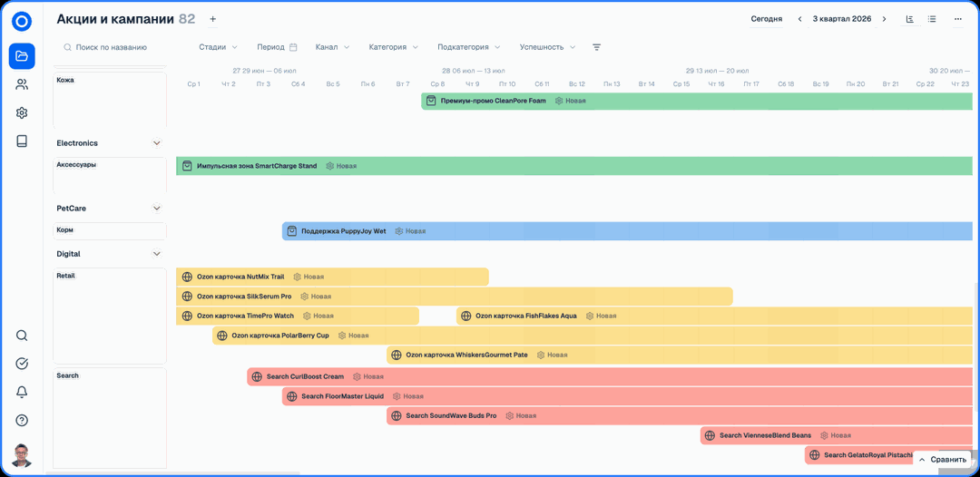Click the Ср 8 date column header
Image resolution: width=980 pixels, height=477 pixels.
click(438, 83)
